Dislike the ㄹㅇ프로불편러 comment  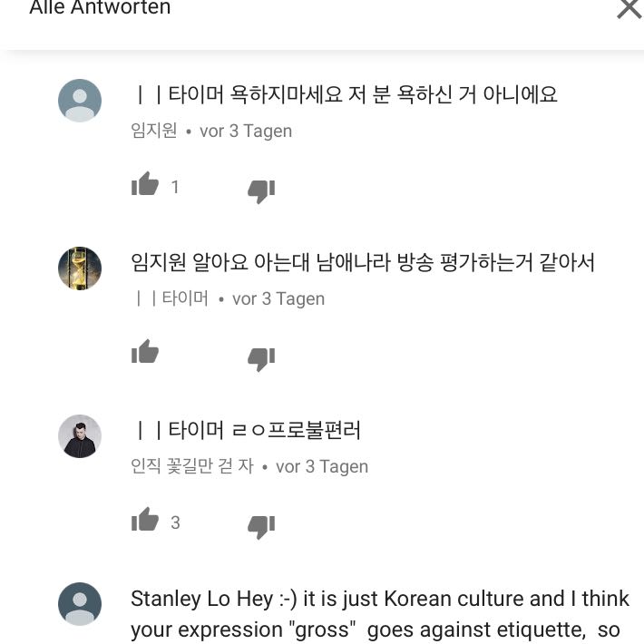point(261,525)
